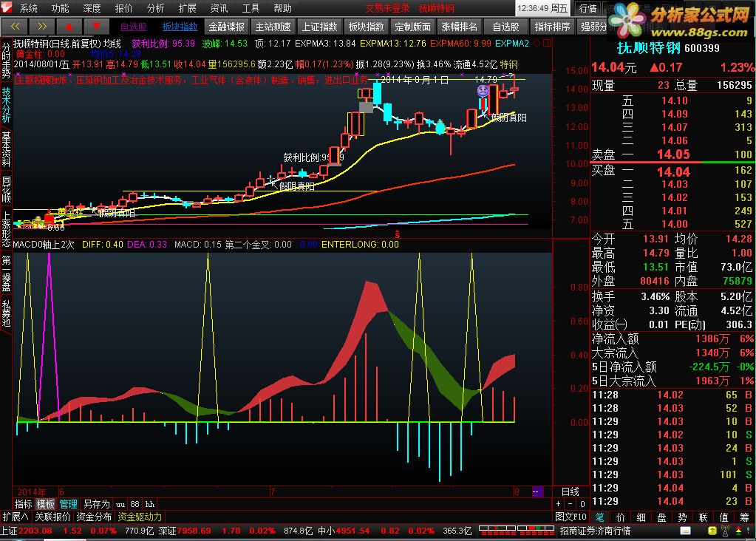
Task: Open the 关联报价 tab
Action: pyautogui.click(x=52, y=517)
